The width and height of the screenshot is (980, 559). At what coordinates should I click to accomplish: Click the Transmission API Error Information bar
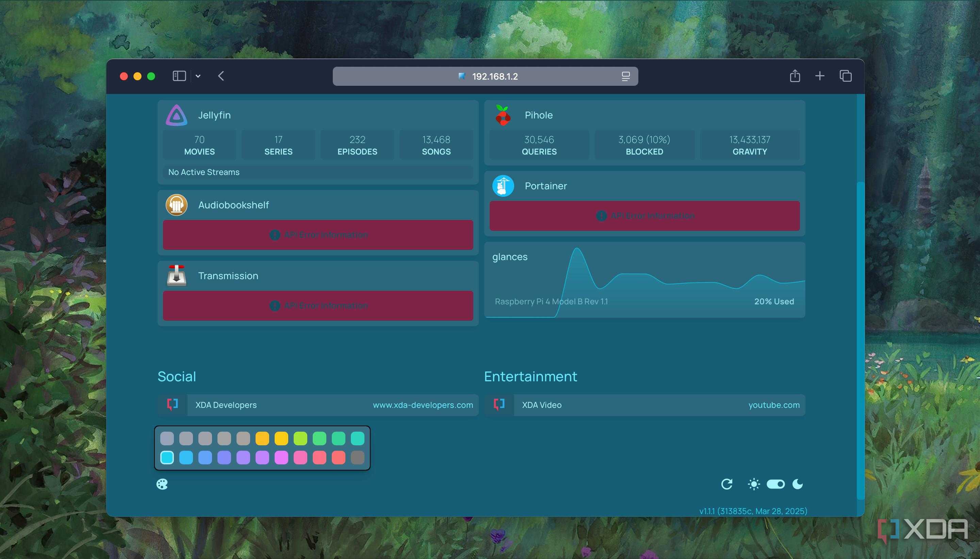[318, 306]
